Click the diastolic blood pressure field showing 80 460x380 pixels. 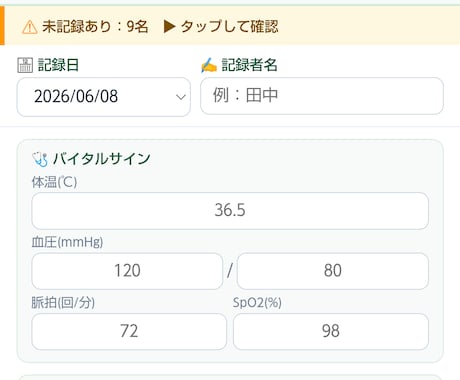333,271
